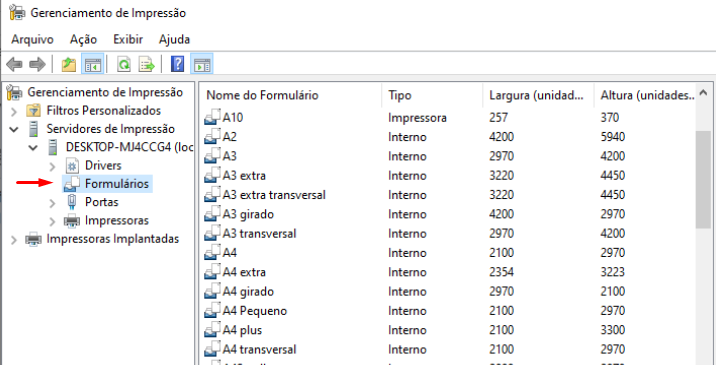This screenshot has width=716, height=365.
Task: Toggle Show/Hide Action Pane toolbar icon
Action: 201,64
